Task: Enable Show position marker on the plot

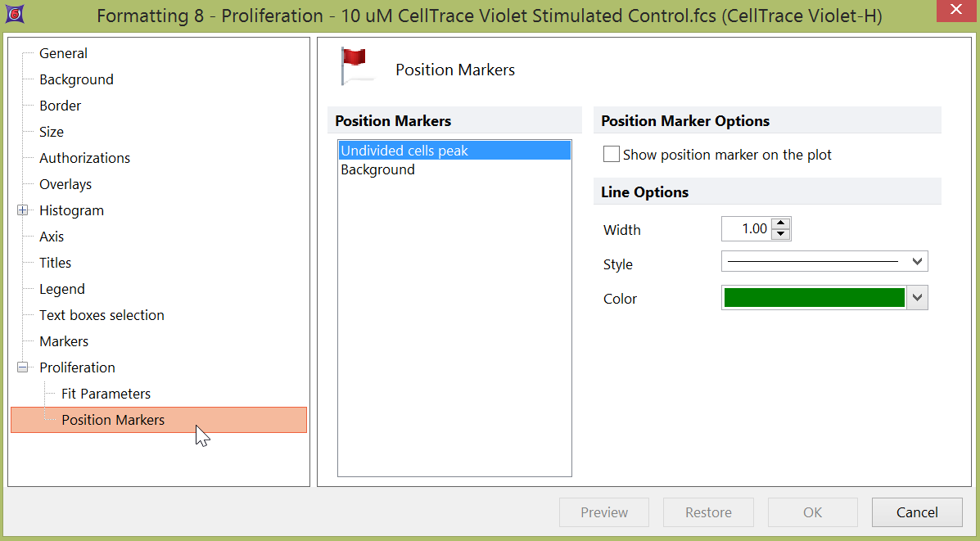Action: pos(612,155)
